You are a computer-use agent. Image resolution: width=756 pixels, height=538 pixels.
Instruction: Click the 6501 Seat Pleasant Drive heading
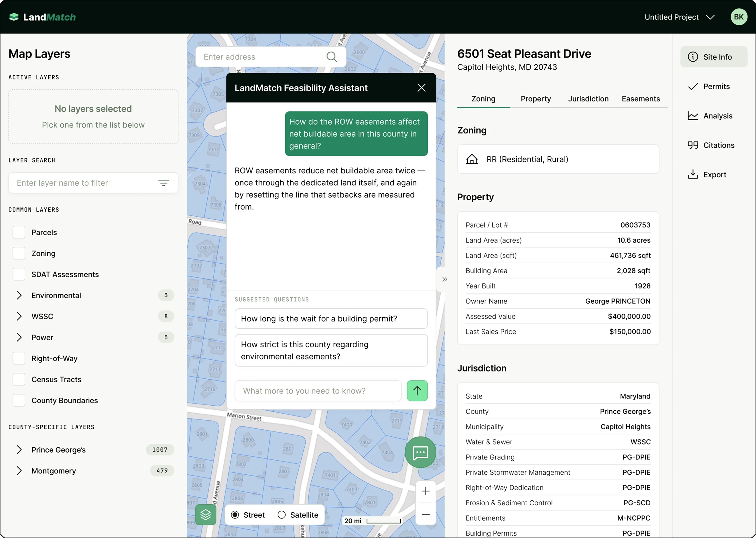524,54
